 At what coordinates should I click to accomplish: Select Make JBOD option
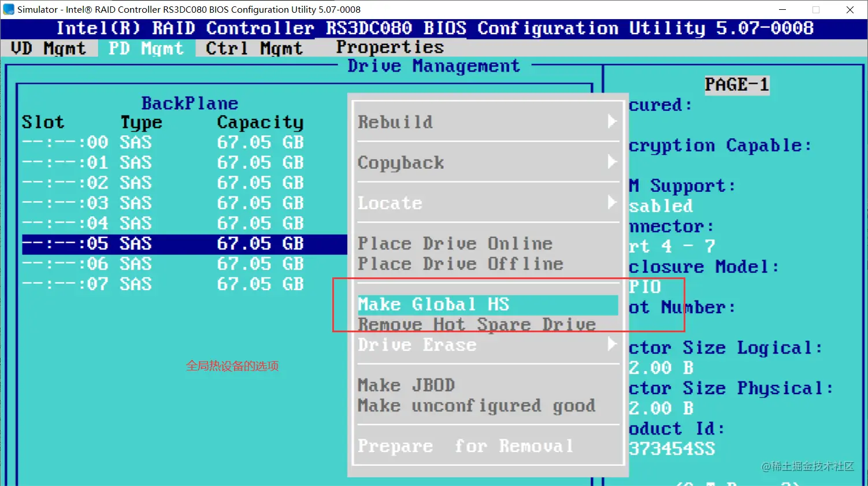(406, 385)
